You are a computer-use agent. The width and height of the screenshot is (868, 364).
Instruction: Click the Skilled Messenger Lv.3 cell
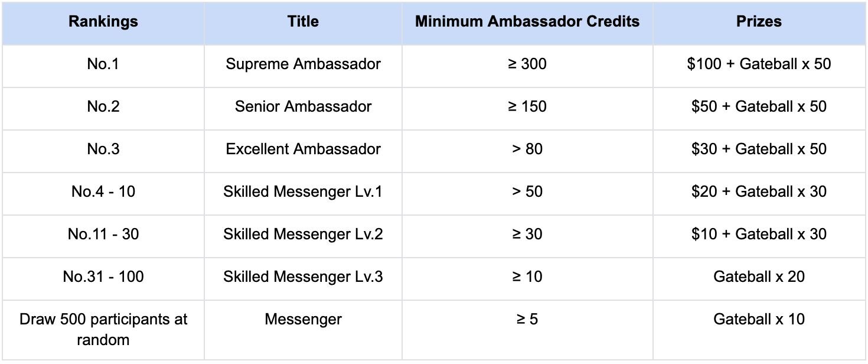[x=303, y=277]
